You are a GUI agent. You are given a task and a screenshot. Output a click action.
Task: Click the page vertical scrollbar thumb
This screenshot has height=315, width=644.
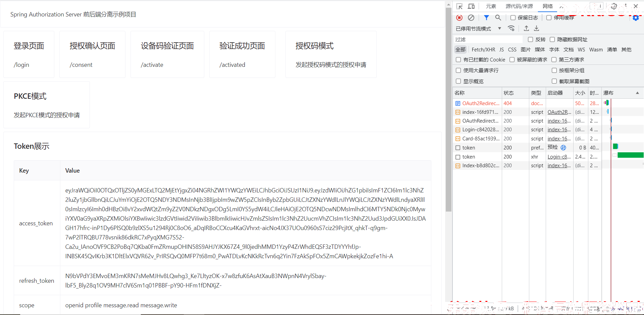[x=448, y=109]
